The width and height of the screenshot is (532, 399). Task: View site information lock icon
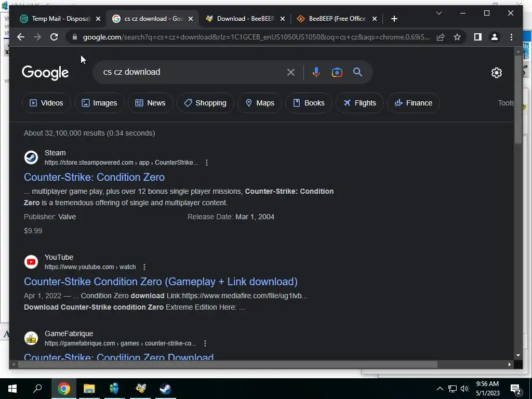(x=75, y=37)
